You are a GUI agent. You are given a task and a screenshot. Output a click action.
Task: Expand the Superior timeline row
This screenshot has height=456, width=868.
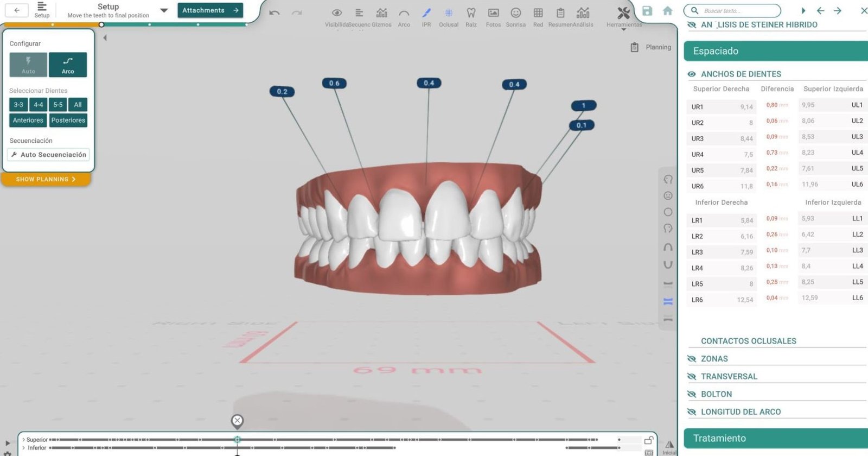23,440
